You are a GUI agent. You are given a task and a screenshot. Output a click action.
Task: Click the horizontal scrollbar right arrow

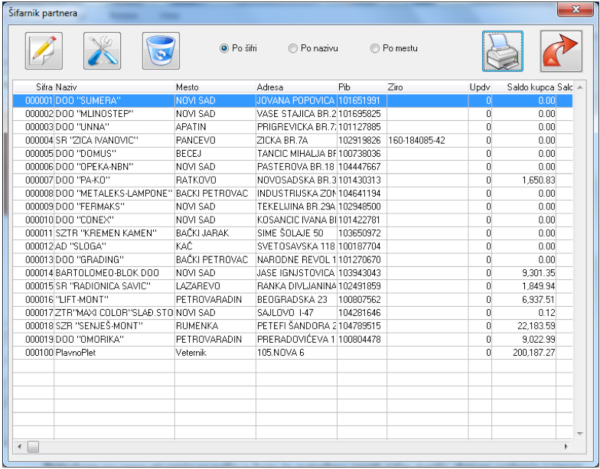point(568,445)
